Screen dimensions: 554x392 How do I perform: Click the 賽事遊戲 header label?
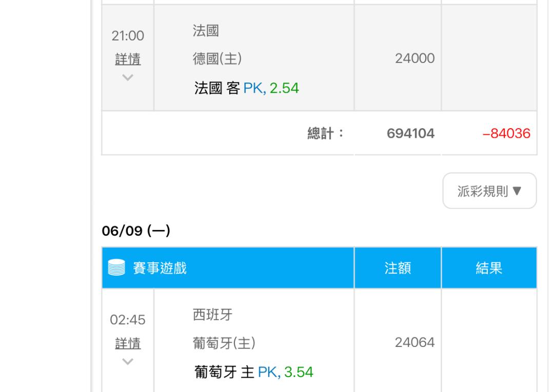point(160,268)
